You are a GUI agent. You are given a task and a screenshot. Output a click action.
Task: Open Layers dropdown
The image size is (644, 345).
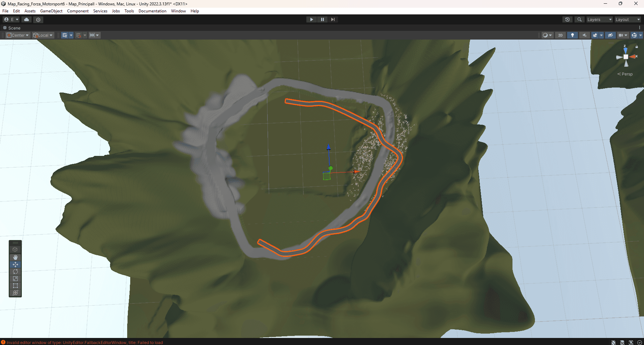[x=599, y=19]
